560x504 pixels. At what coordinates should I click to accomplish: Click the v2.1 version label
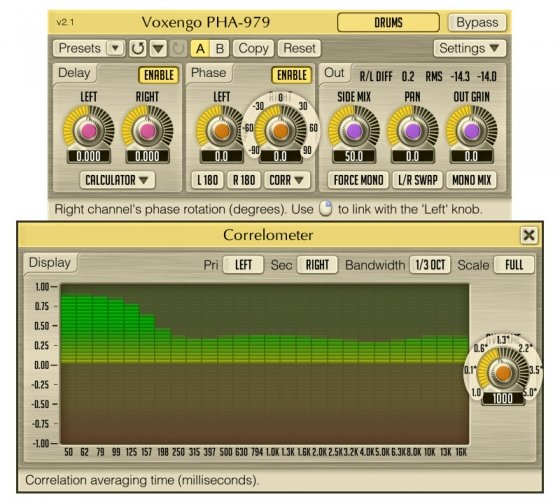(x=65, y=23)
